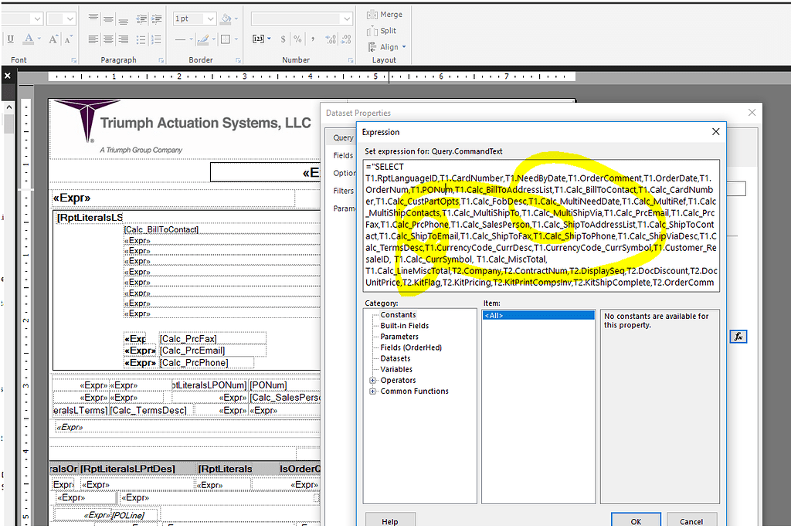Click the Split cells icon
The width and height of the screenshot is (791, 532).
coord(372,30)
